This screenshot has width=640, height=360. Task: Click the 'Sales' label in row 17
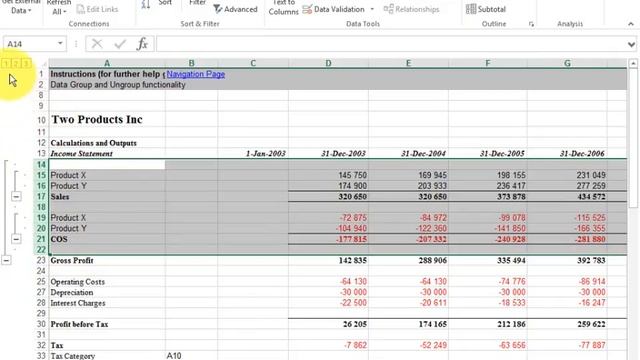click(x=60, y=197)
